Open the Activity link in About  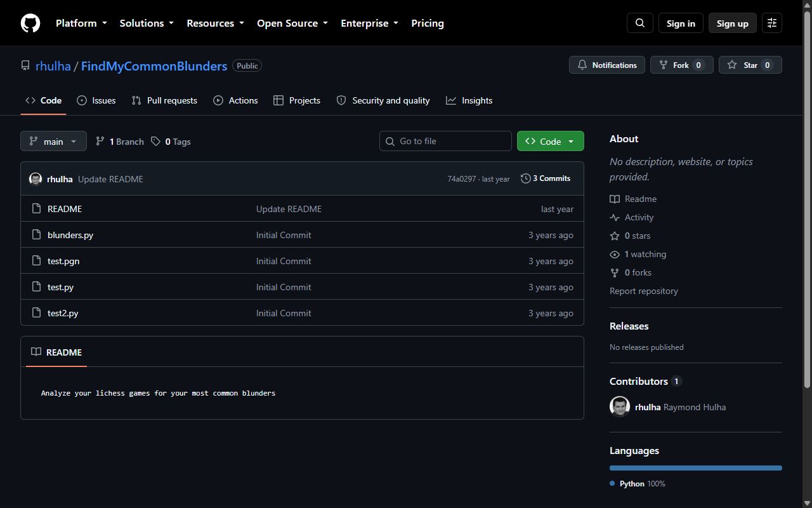pos(632,217)
